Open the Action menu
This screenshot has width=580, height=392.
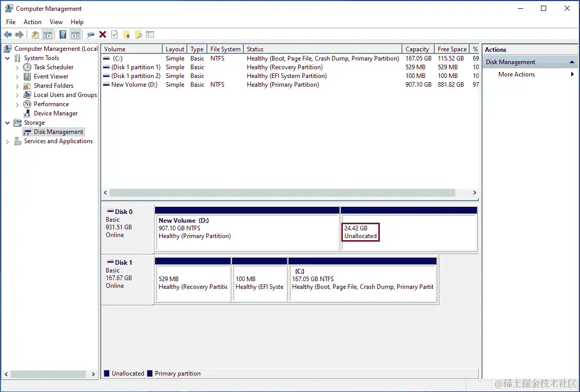[x=32, y=22]
